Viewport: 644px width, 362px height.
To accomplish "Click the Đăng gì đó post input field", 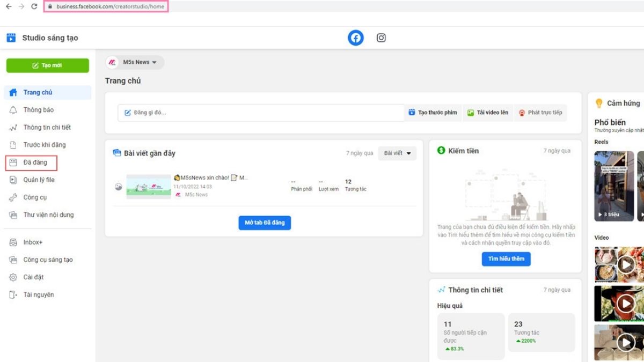I will pyautogui.click(x=260, y=113).
